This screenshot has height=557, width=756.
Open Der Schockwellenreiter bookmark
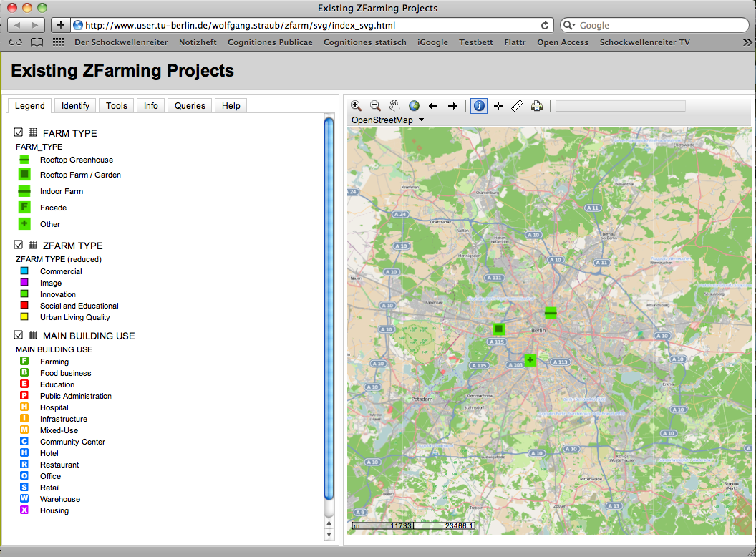pos(121,42)
